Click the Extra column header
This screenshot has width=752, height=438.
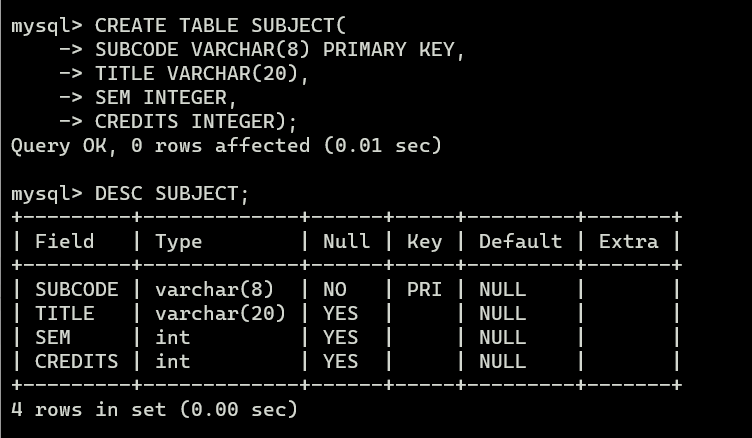pos(628,241)
